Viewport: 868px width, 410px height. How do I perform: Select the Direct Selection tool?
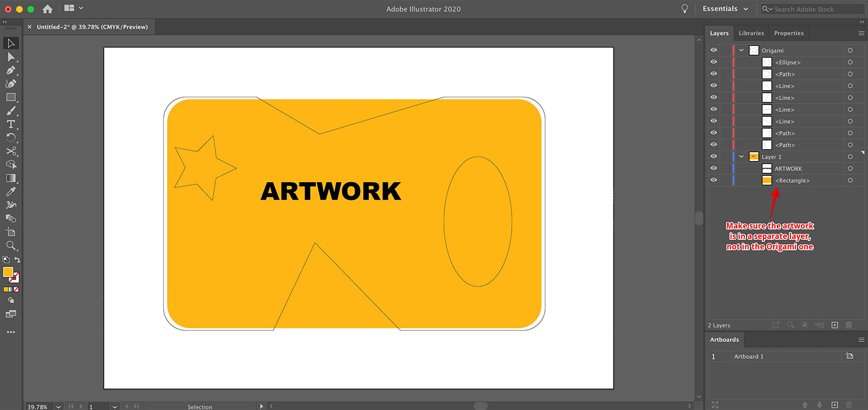11,57
